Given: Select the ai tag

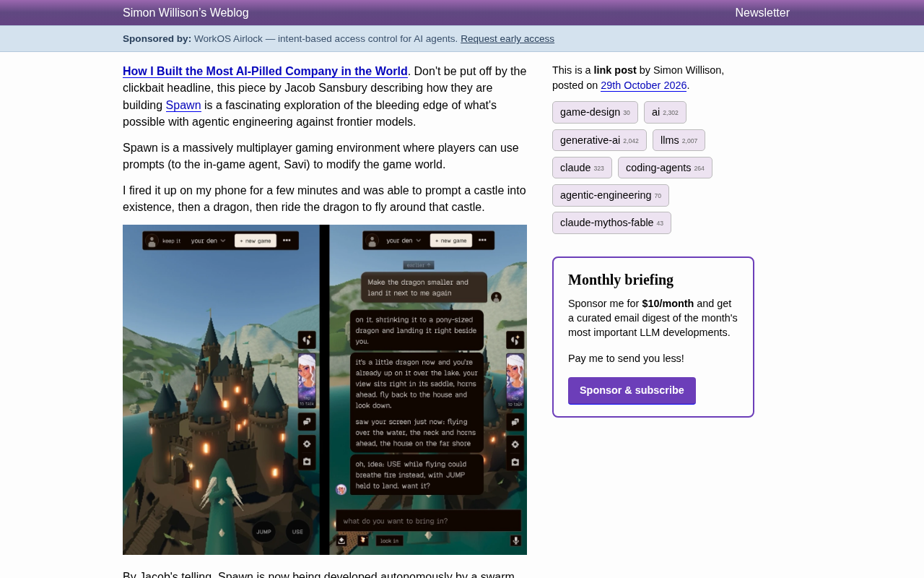Looking at the screenshot, I should click(665, 113).
